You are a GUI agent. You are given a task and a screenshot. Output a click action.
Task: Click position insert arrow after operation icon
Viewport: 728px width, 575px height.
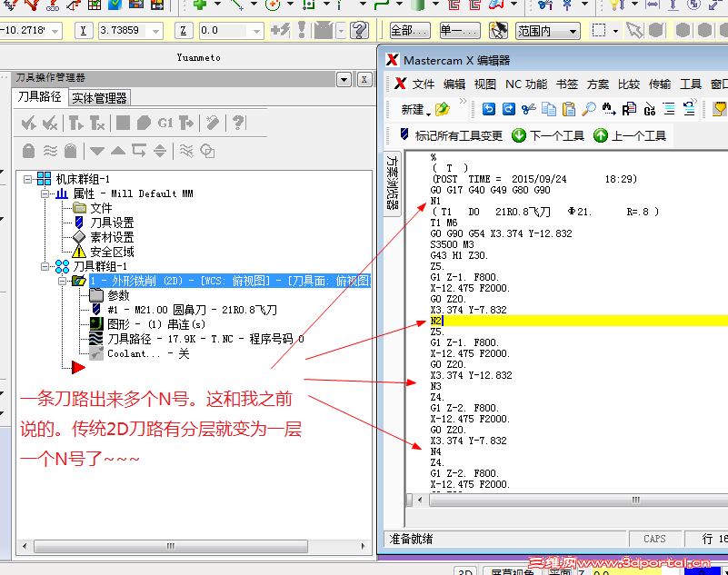click(139, 151)
